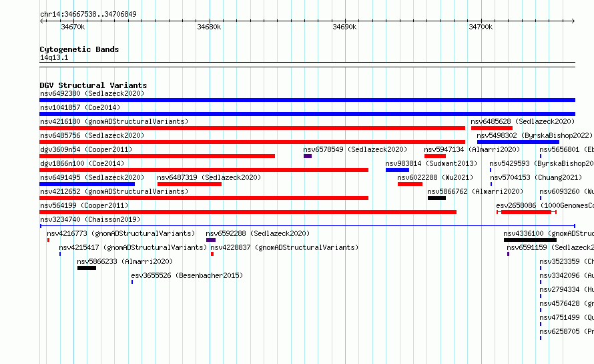Click the 34670k ruler position label
This screenshot has width=594, height=364.
(x=73, y=27)
